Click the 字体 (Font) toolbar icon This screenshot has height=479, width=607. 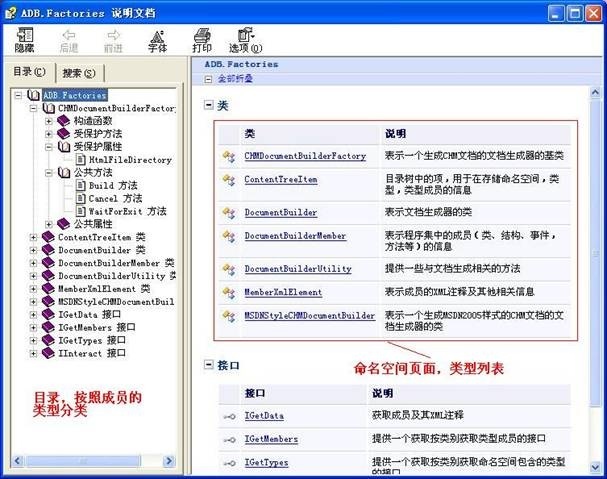(x=156, y=38)
